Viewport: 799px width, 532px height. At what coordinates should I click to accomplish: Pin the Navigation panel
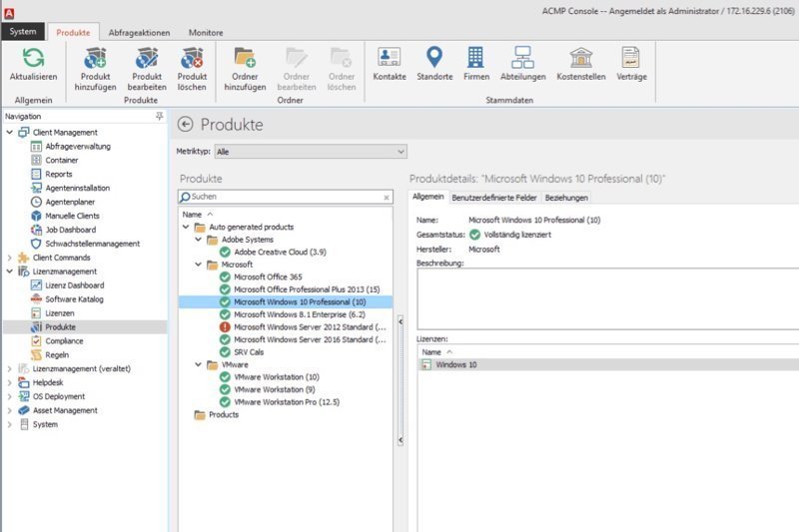160,116
